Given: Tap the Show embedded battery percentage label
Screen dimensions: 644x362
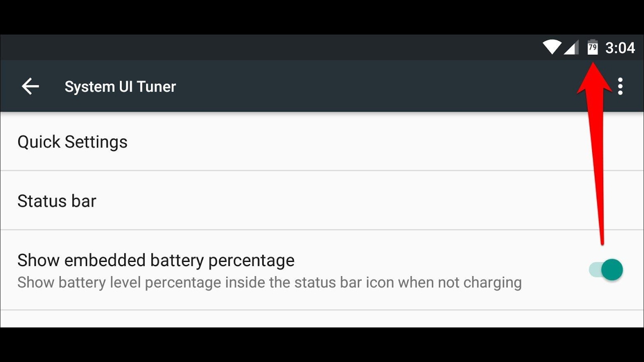Looking at the screenshot, I should pyautogui.click(x=156, y=260).
